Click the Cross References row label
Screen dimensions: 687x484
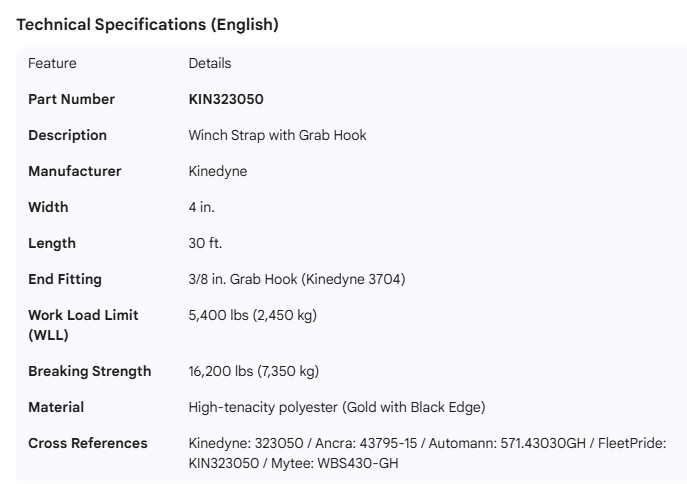pos(88,443)
